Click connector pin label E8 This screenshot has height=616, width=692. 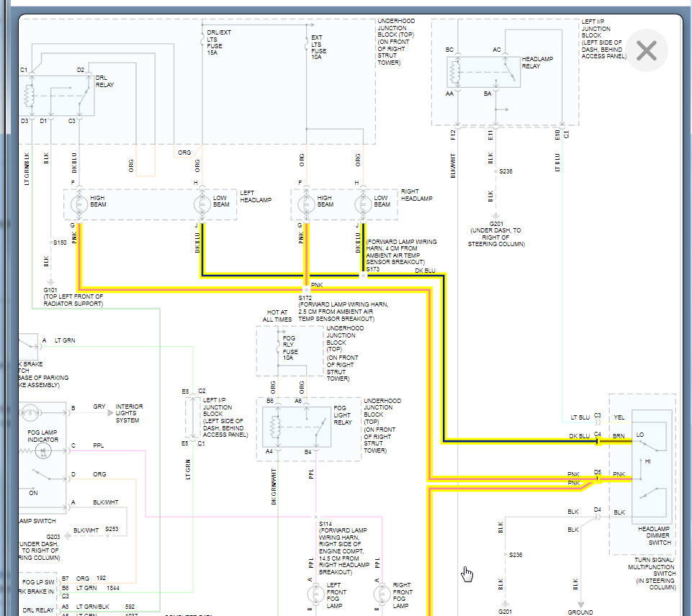(185, 391)
